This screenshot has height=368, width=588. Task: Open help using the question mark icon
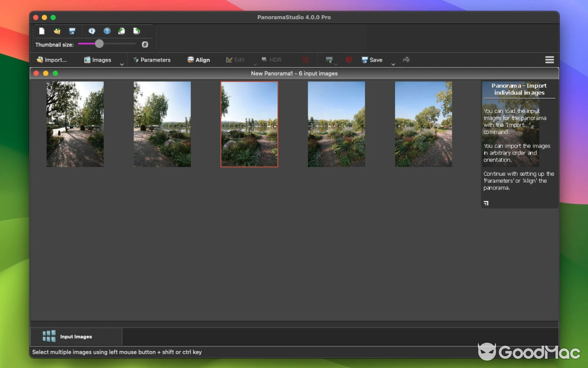coord(107,31)
